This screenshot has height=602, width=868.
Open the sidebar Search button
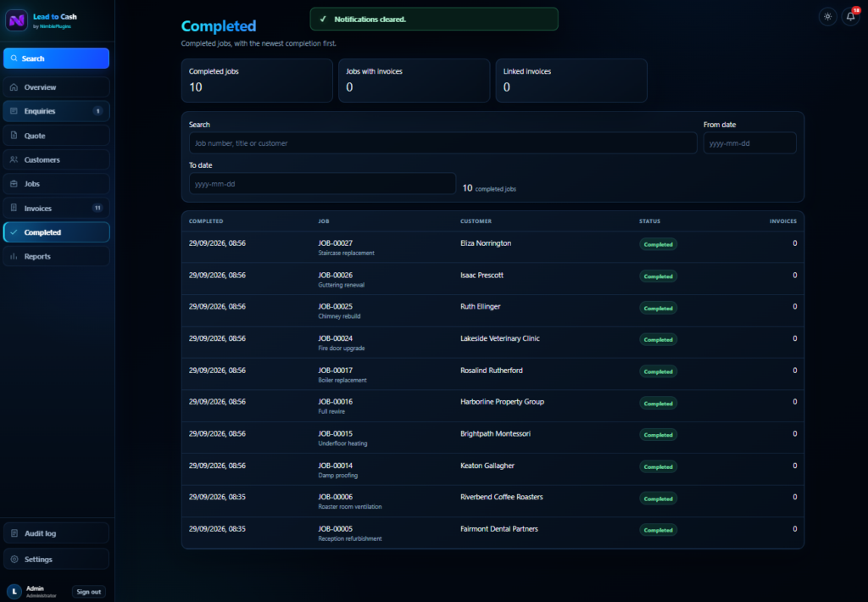57,59
